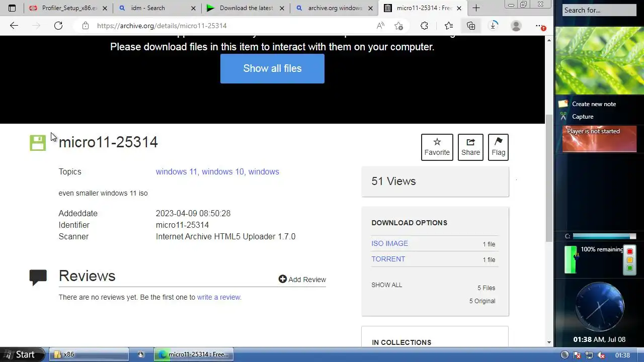
Task: Click the C: drive usage bar
Action: (x=604, y=236)
